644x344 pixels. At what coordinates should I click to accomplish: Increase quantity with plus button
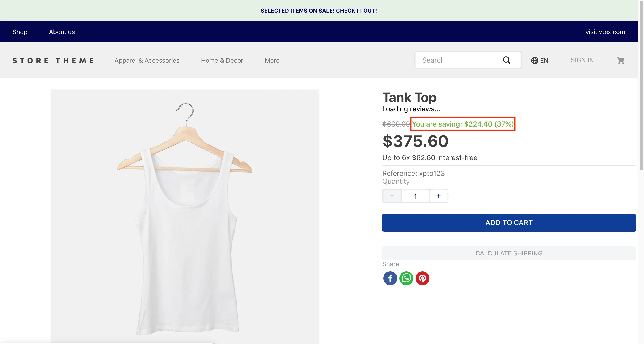coord(439,196)
